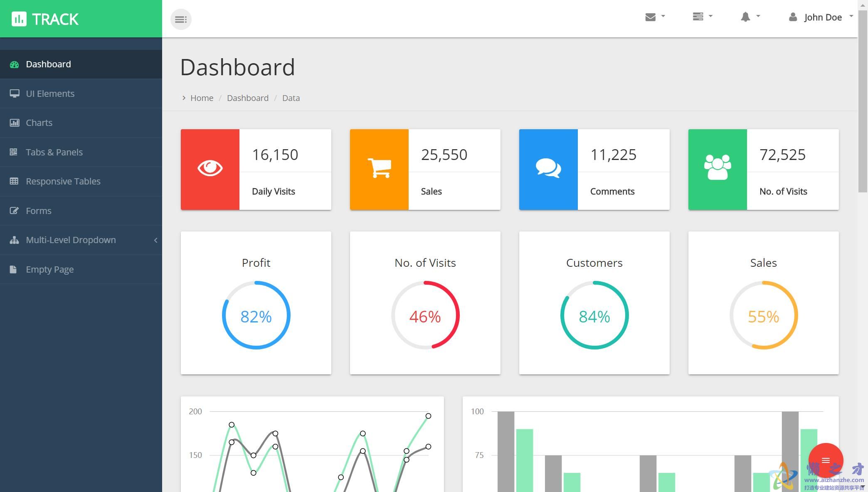Toggle sidebar with the hamburger button
868x492 pixels.
pos(181,19)
